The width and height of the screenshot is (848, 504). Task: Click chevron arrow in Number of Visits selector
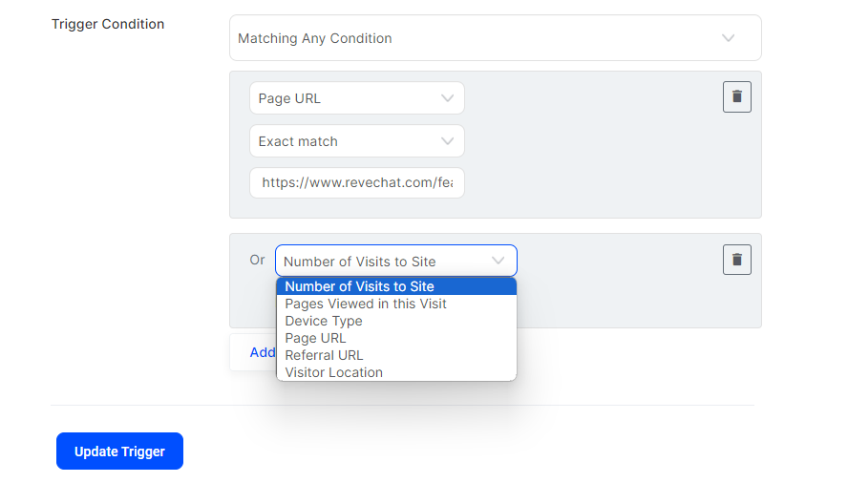tap(498, 261)
